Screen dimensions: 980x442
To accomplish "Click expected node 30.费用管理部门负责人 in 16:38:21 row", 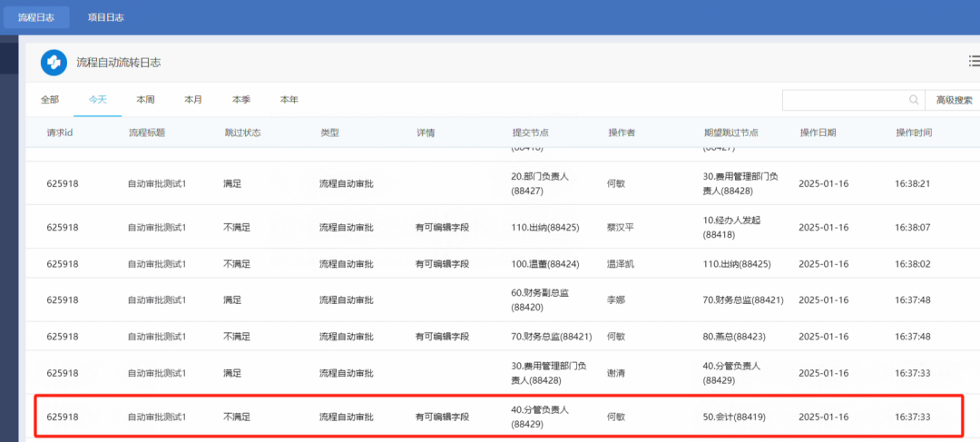I will point(740,184).
